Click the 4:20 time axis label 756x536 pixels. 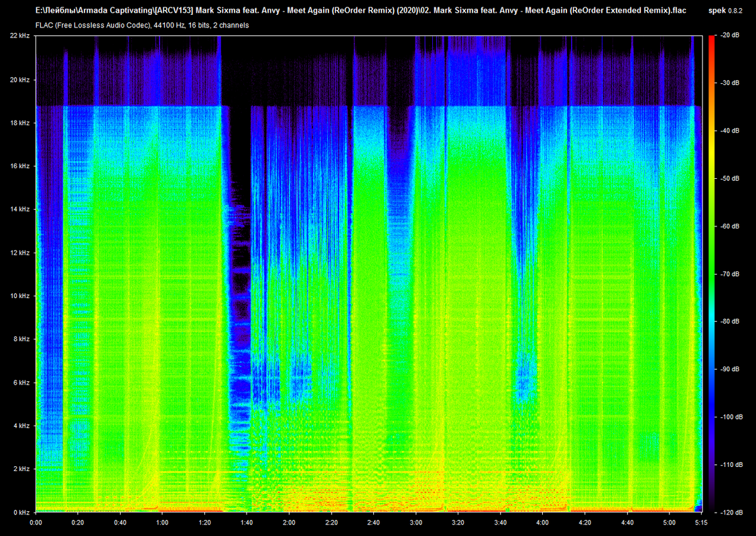point(585,523)
